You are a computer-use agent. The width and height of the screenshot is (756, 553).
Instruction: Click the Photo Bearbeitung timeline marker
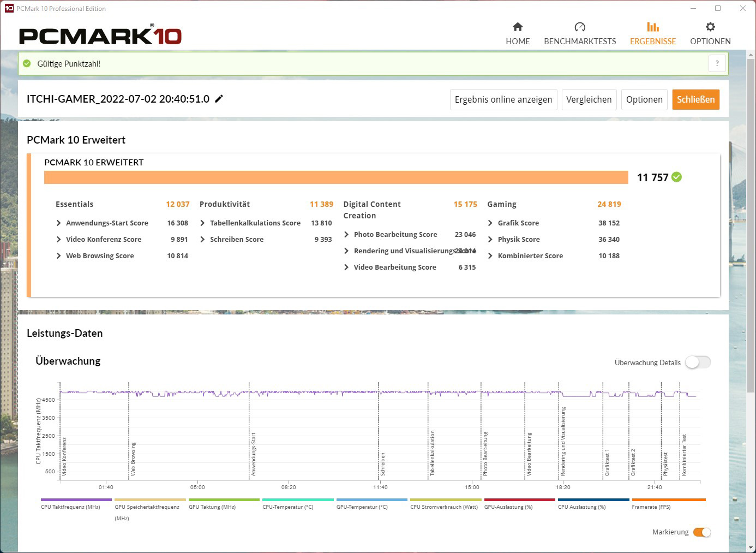485,454
